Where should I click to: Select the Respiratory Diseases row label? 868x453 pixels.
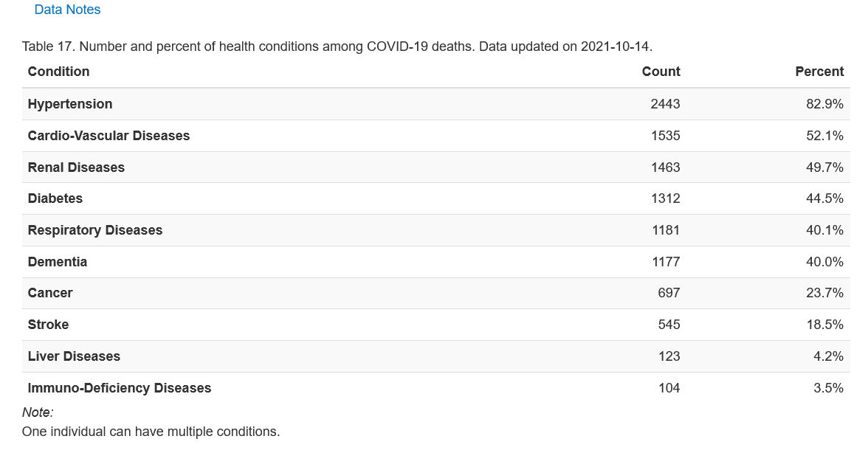94,230
